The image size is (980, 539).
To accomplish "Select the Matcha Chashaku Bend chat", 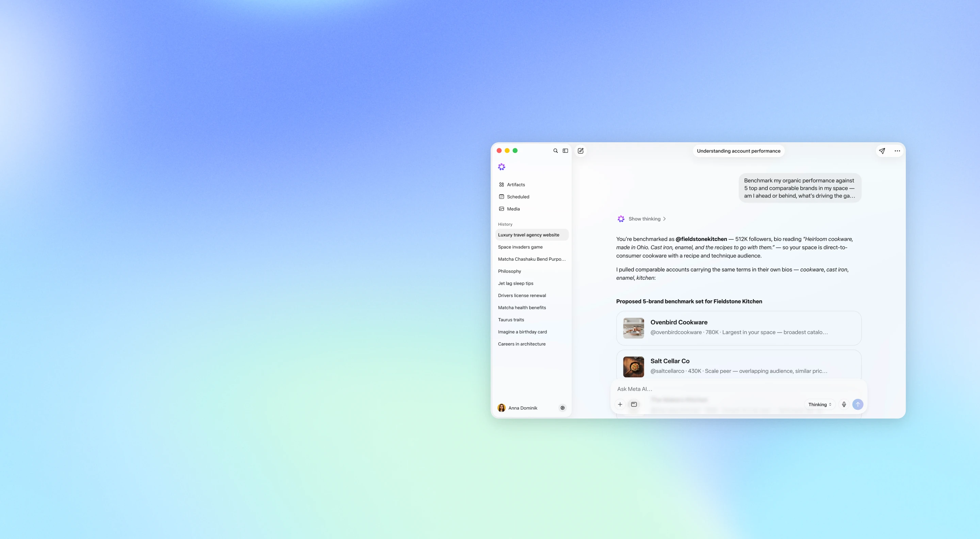I will [x=532, y=259].
